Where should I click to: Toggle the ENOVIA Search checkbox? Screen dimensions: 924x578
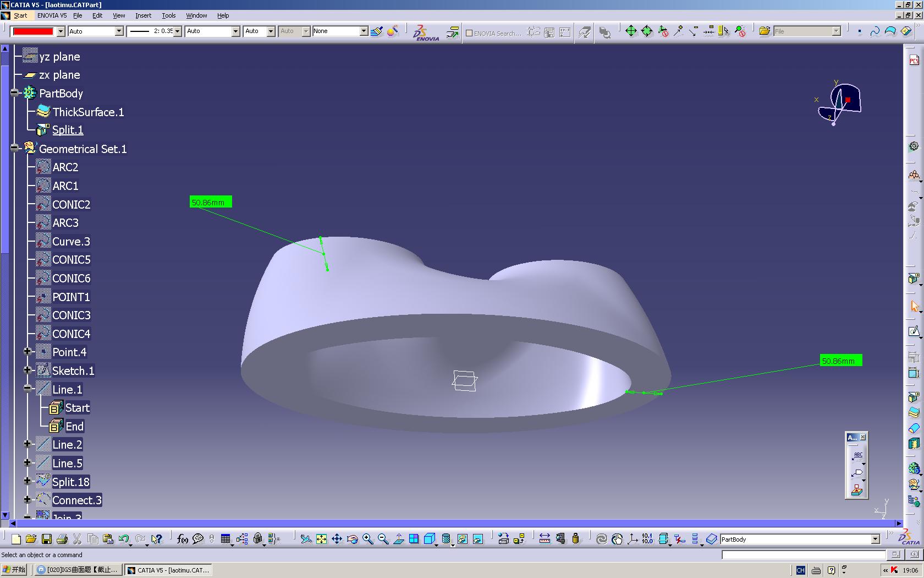point(469,33)
